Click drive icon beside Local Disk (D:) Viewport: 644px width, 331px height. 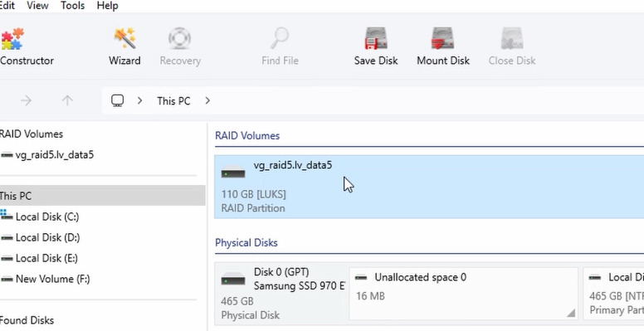(x=7, y=238)
